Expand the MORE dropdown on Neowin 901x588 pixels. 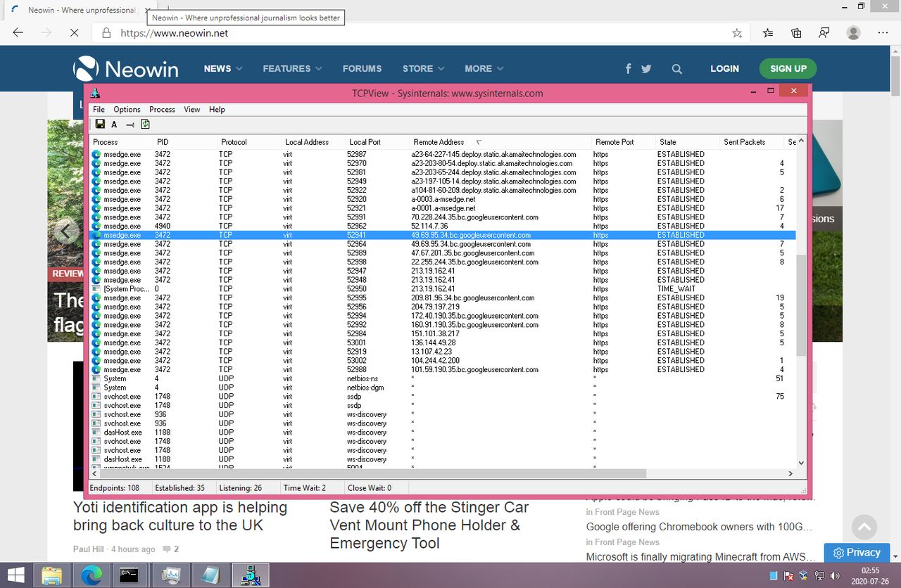point(484,69)
